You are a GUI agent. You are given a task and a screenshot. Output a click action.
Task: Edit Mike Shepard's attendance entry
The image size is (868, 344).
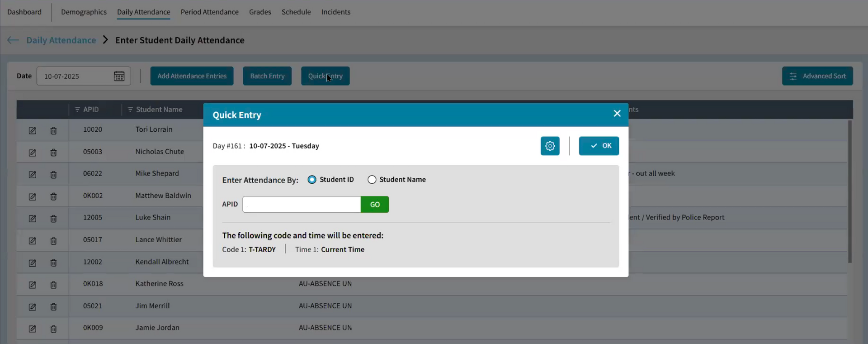[x=32, y=175]
